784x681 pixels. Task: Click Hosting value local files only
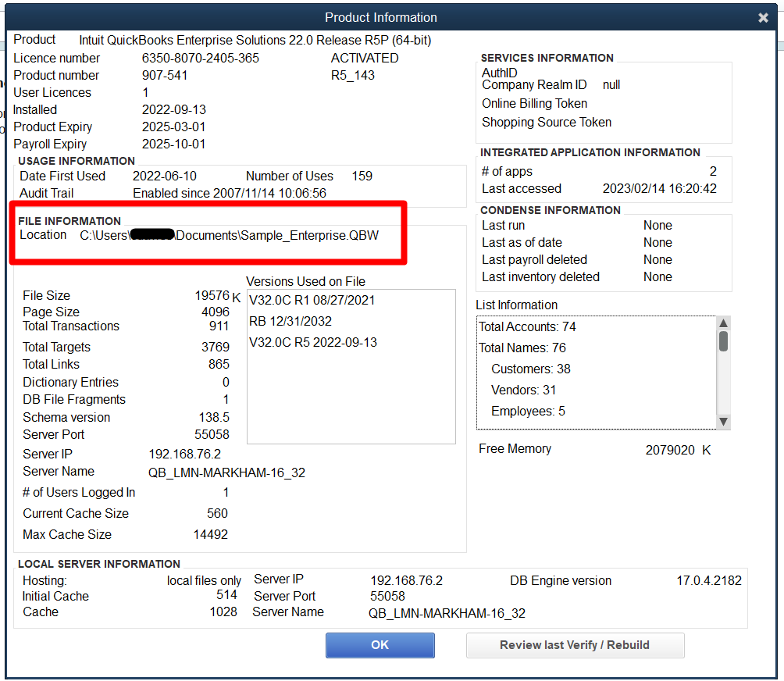[204, 580]
